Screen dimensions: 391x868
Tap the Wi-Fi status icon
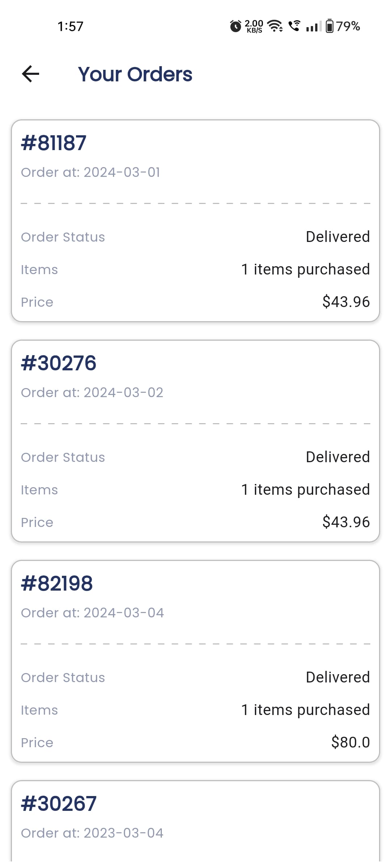click(x=275, y=26)
